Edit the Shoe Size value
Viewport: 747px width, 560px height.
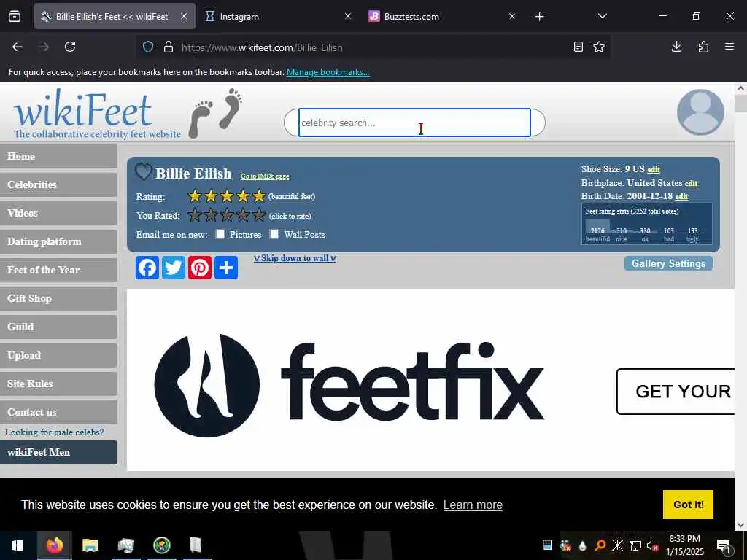pyautogui.click(x=654, y=169)
